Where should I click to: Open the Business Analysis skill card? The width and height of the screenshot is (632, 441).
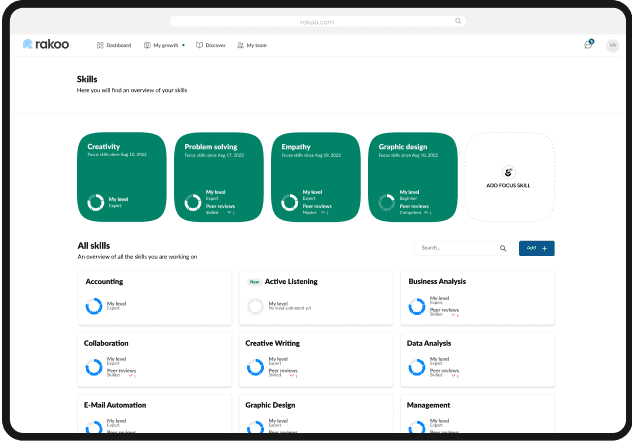point(478,298)
